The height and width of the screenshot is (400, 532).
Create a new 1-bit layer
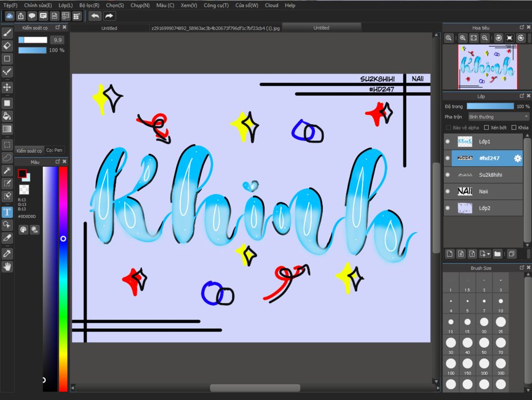[472, 254]
